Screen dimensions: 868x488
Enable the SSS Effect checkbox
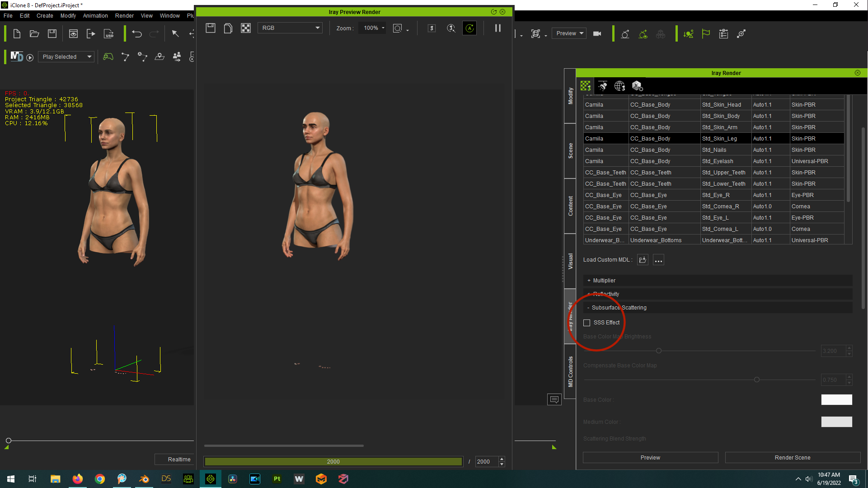[586, 323]
